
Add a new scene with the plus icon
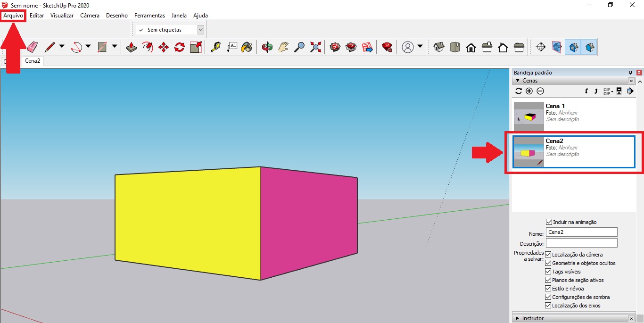click(529, 91)
